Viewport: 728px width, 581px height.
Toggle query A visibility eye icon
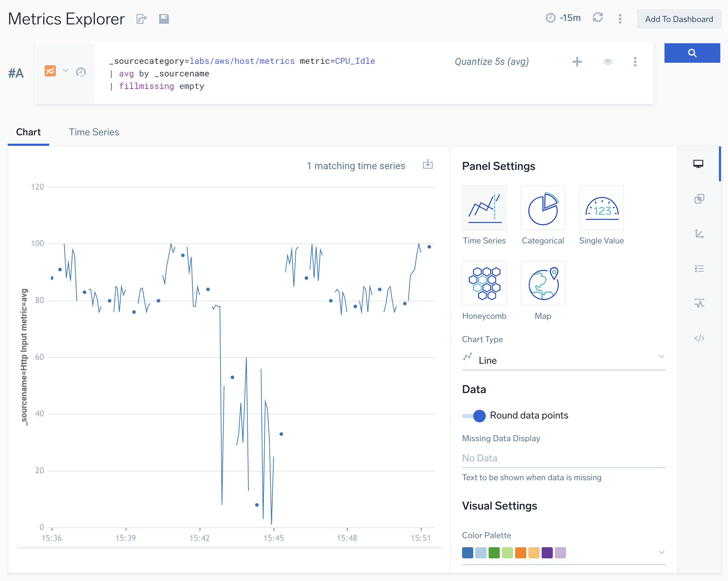(608, 62)
